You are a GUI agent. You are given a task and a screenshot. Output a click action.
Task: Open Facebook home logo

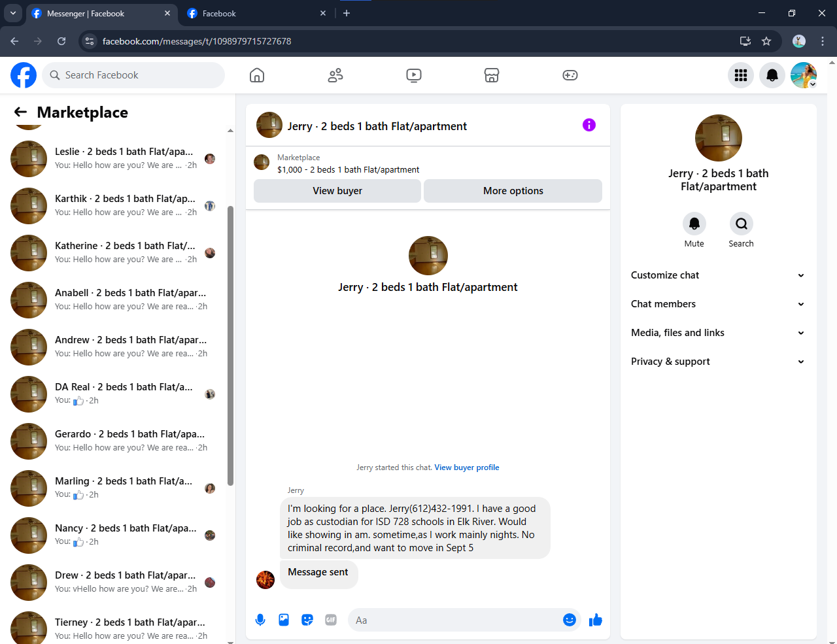24,75
